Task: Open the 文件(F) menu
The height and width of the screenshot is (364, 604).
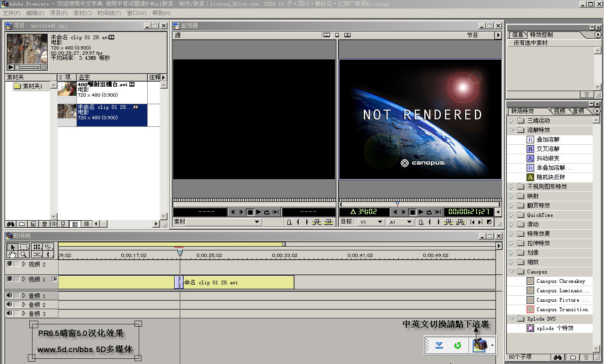Action: pos(12,13)
